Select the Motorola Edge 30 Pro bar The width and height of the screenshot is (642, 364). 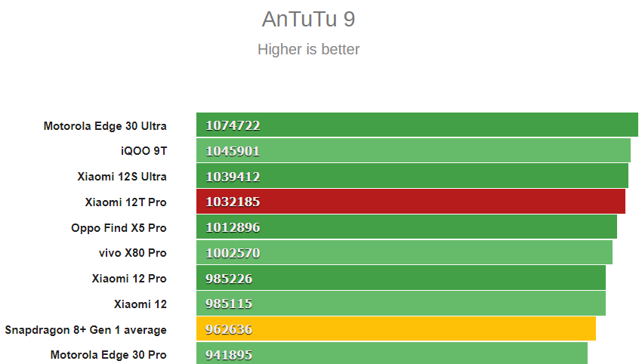tap(392, 353)
